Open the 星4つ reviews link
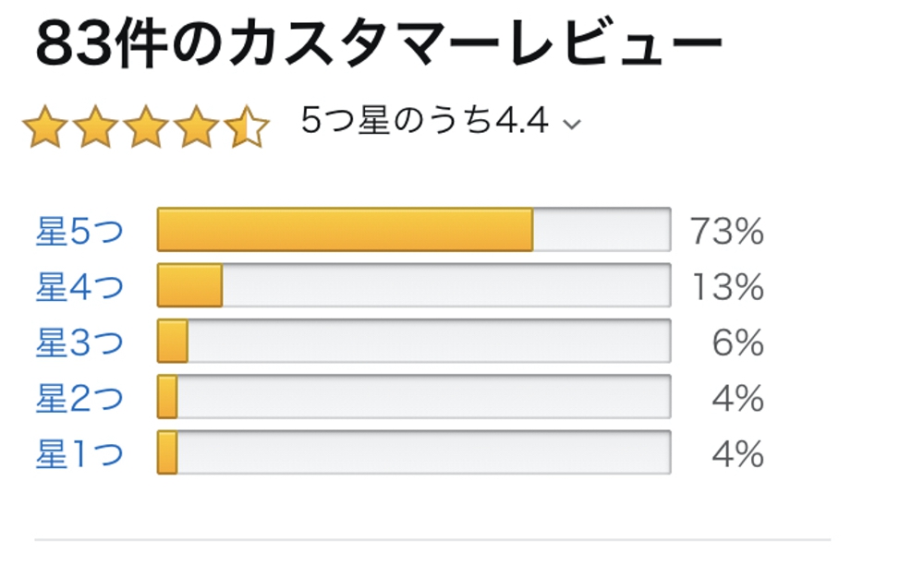This screenshot has width=924, height=565. [79, 287]
